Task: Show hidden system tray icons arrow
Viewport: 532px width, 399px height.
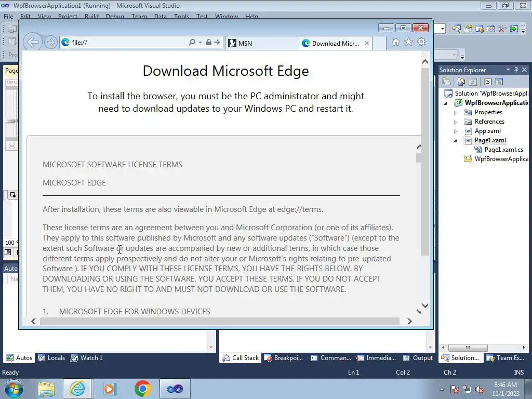Action: [x=442, y=389]
